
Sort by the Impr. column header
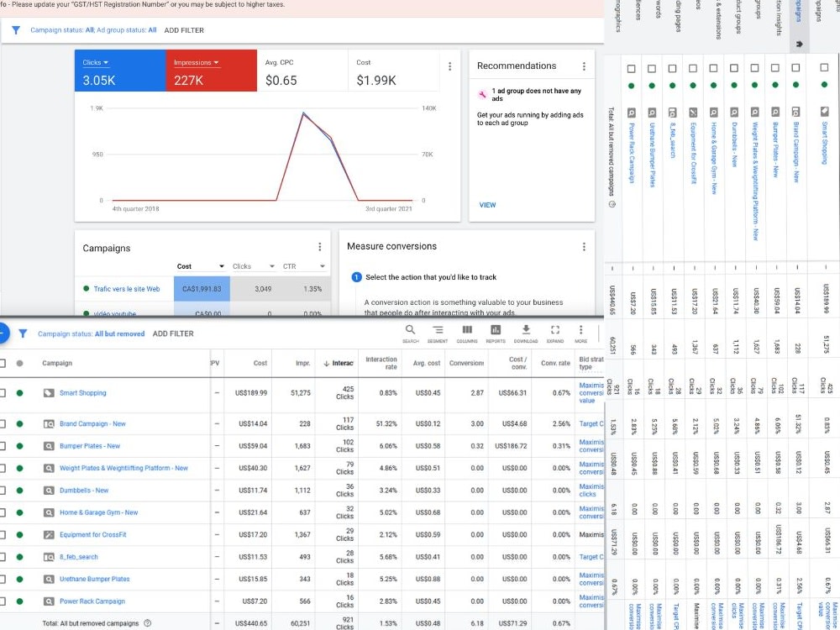(303, 363)
